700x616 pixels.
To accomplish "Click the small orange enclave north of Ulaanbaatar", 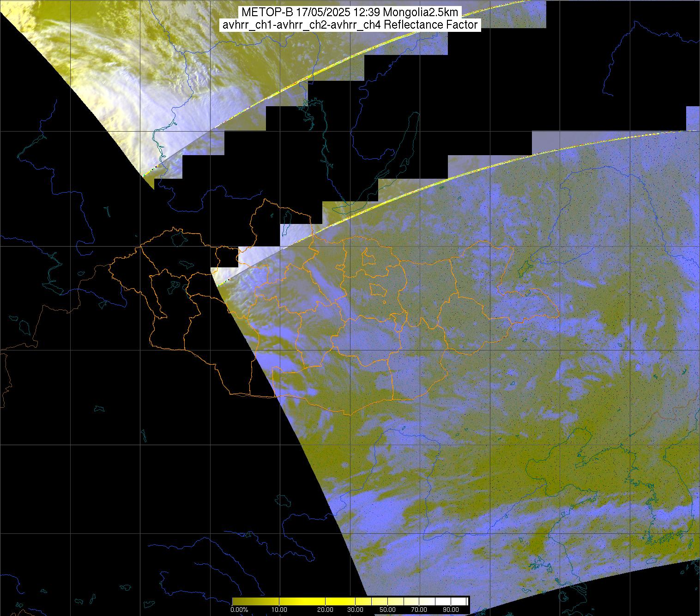I will [368, 257].
